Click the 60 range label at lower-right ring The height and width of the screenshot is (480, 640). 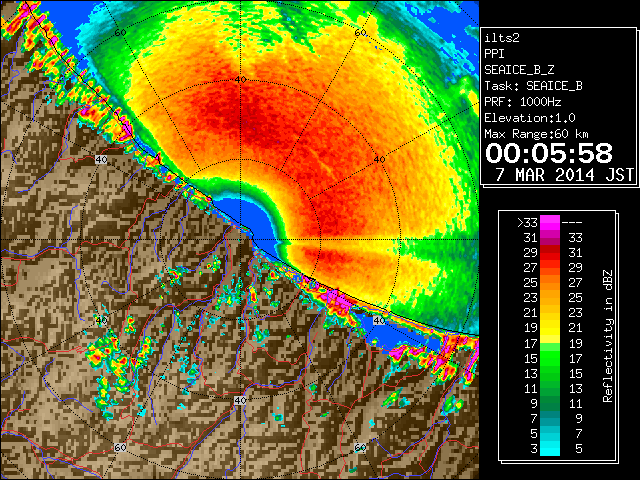tap(360, 447)
